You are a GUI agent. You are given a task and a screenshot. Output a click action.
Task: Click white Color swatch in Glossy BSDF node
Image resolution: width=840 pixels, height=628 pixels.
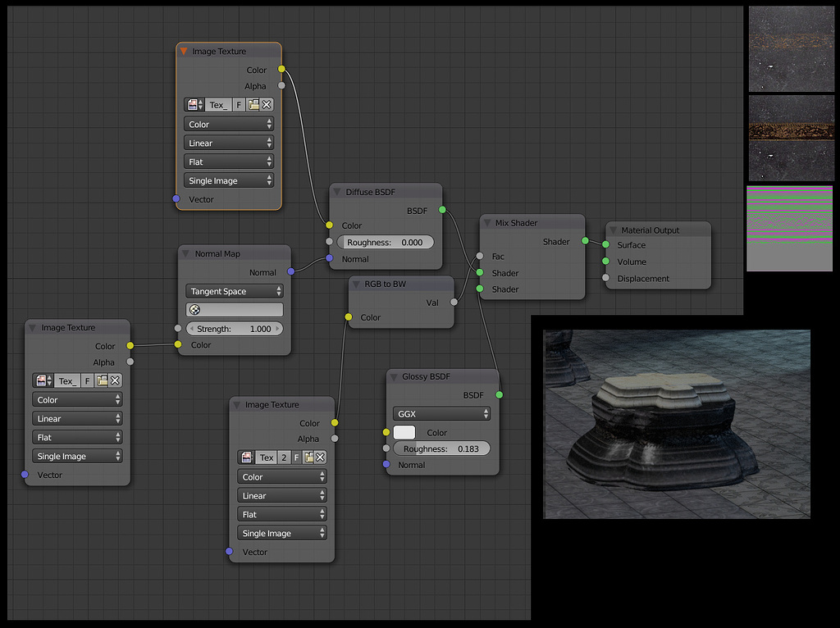(404, 433)
